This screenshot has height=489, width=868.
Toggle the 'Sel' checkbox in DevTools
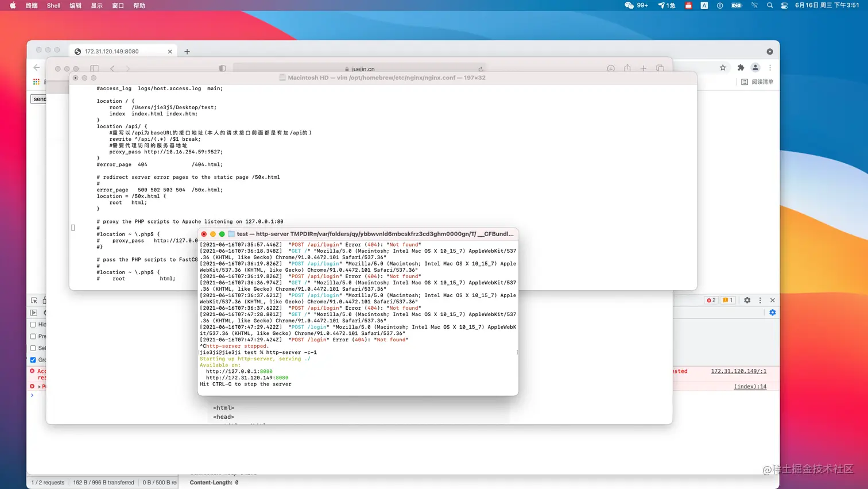pos(33,348)
